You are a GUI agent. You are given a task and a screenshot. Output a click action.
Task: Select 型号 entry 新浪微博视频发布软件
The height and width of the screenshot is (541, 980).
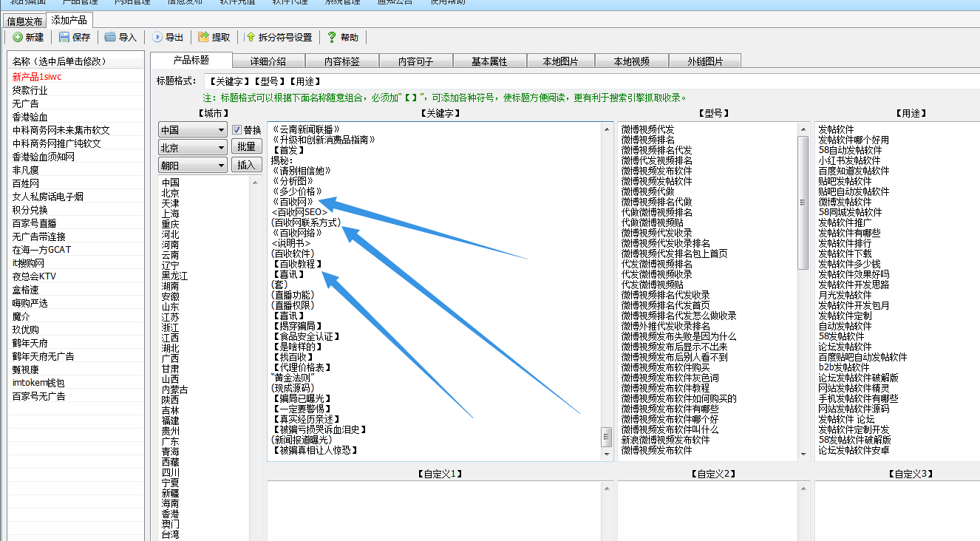[665, 440]
